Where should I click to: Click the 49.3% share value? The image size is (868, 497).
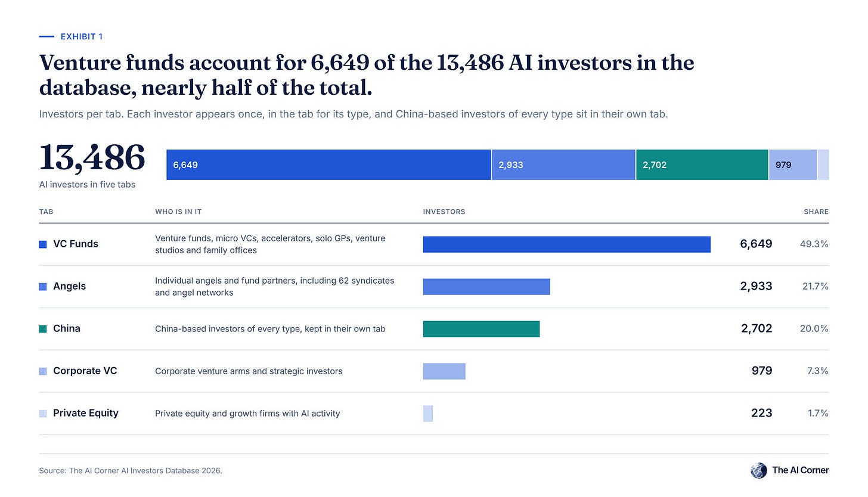click(x=814, y=244)
